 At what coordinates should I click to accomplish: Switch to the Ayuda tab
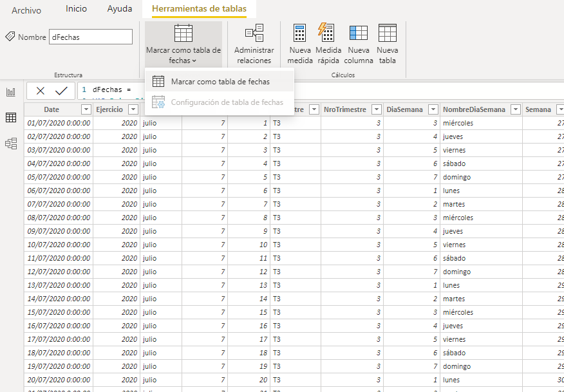click(x=119, y=8)
